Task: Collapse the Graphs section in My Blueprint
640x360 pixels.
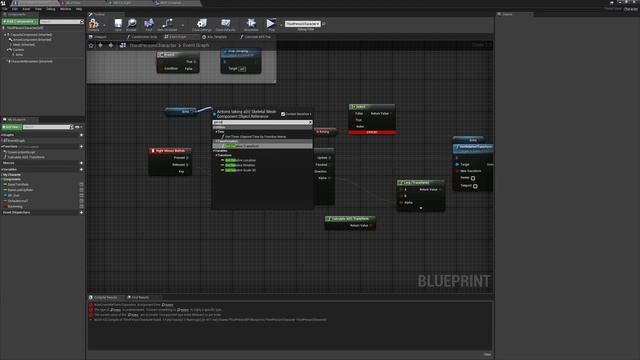Action: pos(2,135)
